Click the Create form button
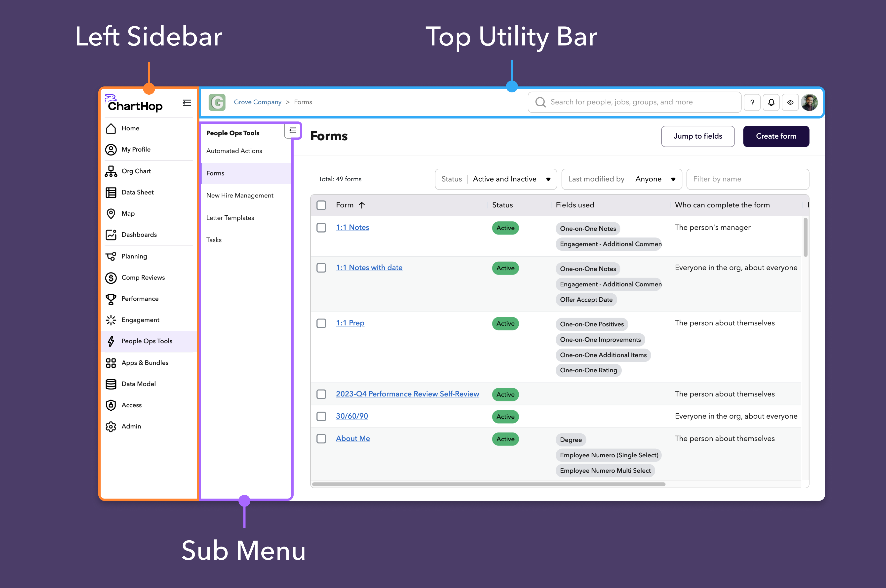The image size is (886, 588). tap(776, 136)
